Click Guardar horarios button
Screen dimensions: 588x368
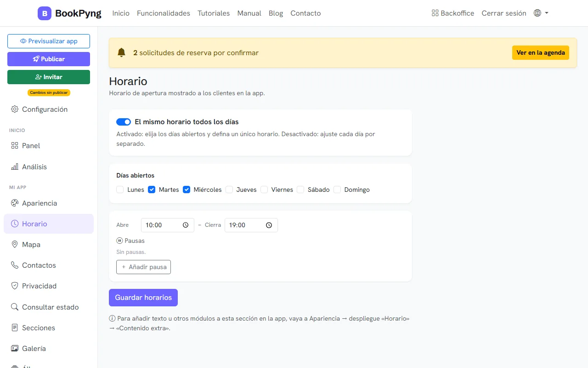(143, 298)
